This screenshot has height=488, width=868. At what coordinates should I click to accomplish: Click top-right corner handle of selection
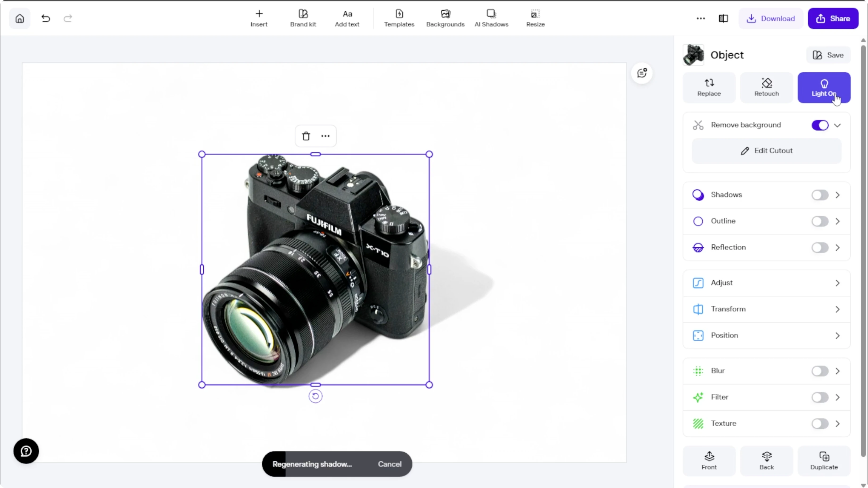click(x=429, y=154)
